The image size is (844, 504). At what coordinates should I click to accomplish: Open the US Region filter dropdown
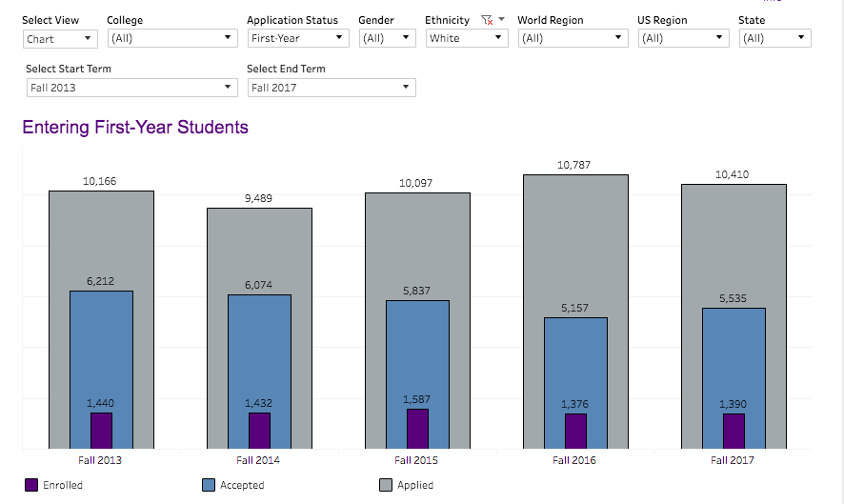click(683, 38)
